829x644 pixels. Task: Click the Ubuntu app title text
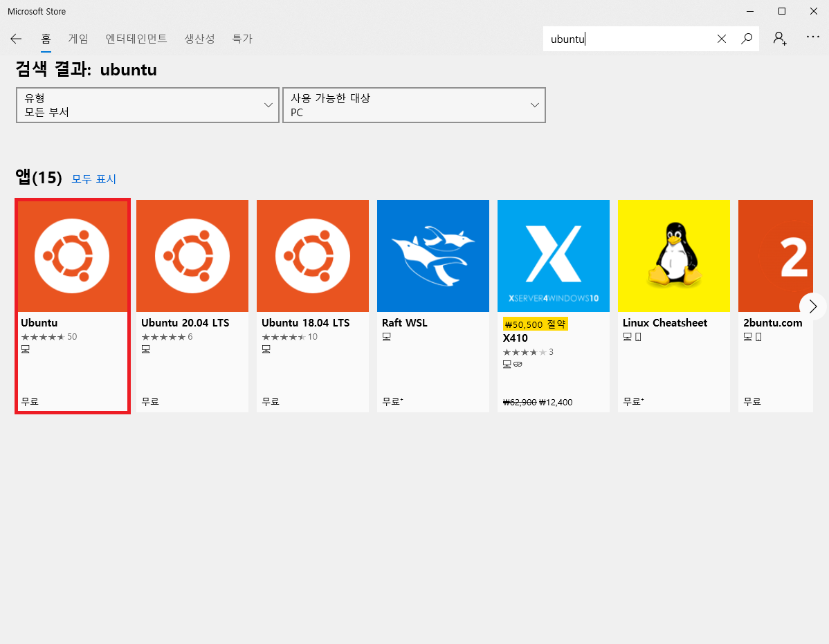click(39, 323)
